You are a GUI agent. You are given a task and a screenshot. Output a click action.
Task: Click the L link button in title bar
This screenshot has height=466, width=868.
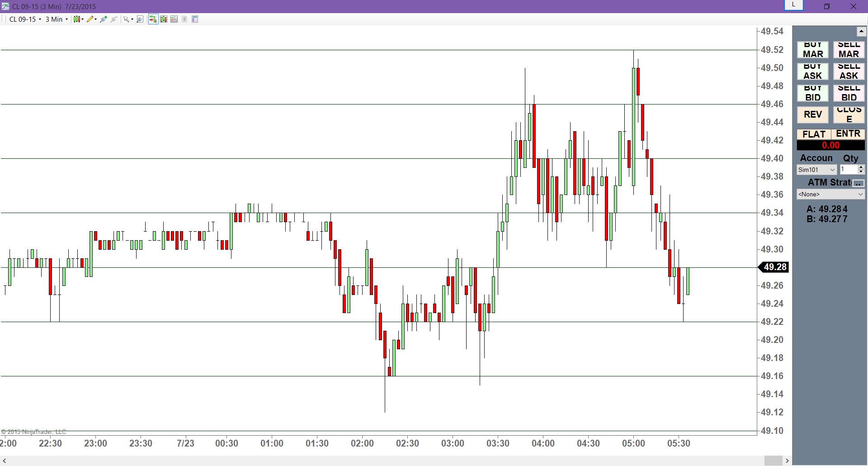793,5
